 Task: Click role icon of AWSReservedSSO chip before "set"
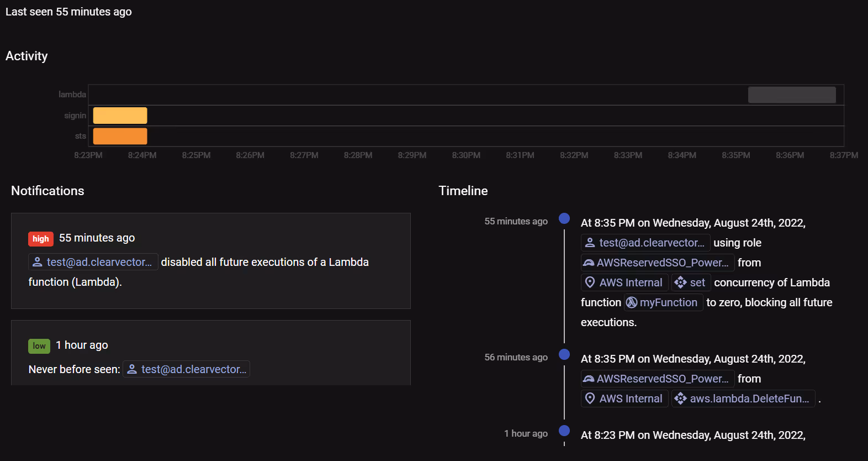point(589,263)
